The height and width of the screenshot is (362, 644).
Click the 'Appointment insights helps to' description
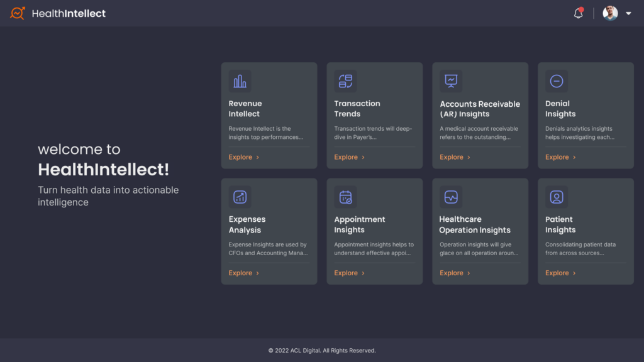click(x=374, y=249)
